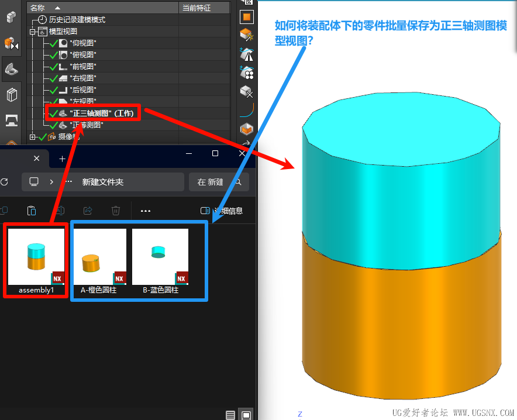Screen dimensions: 517x420
Task: Open the ... see-more menu in explorer toolbar
Action: [144, 211]
